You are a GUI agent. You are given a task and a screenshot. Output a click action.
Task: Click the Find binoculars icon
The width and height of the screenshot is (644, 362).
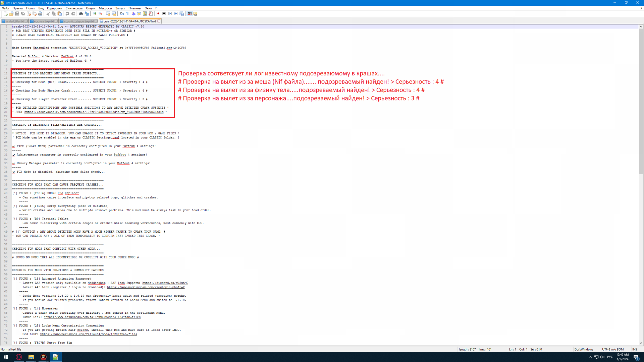(81, 14)
